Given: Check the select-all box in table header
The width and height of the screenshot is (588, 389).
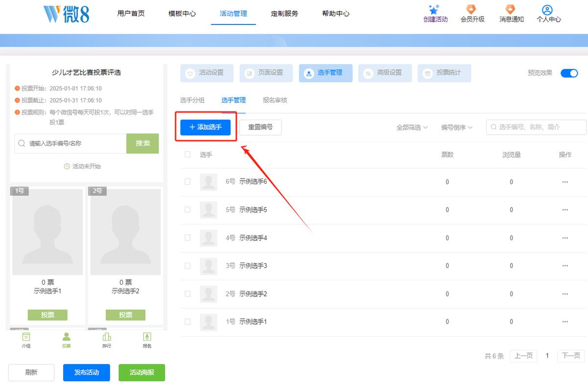Looking at the screenshot, I should (x=188, y=154).
